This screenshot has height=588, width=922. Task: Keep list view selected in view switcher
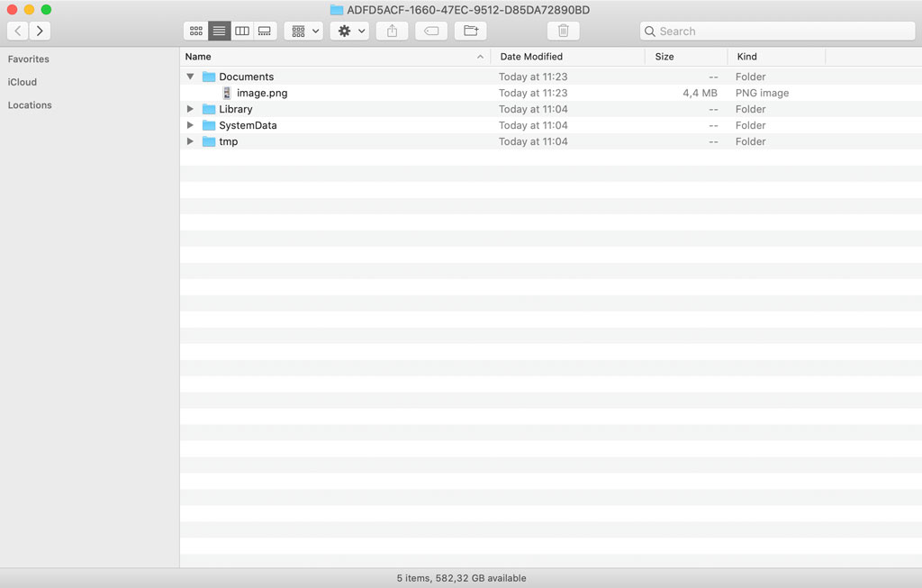tap(219, 30)
